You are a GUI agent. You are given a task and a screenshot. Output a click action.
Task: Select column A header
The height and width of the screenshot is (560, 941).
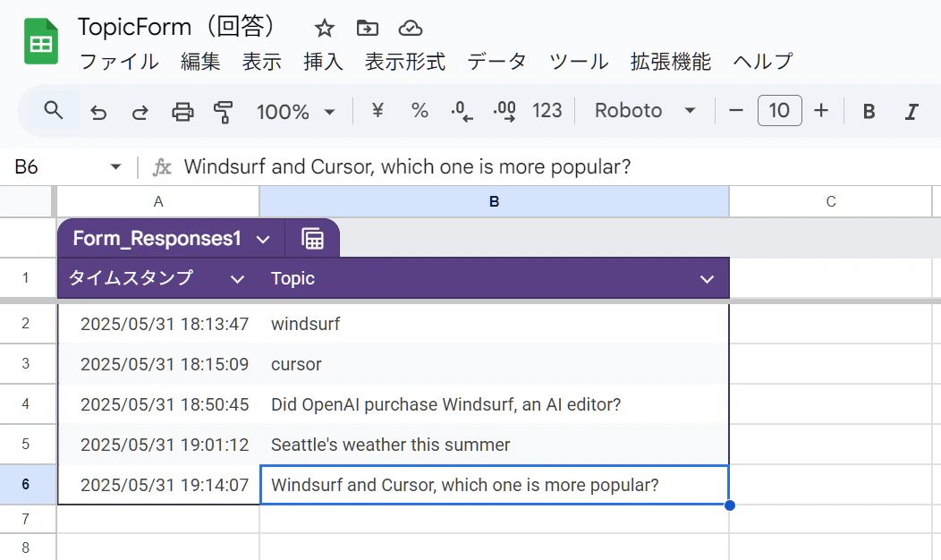point(158,201)
